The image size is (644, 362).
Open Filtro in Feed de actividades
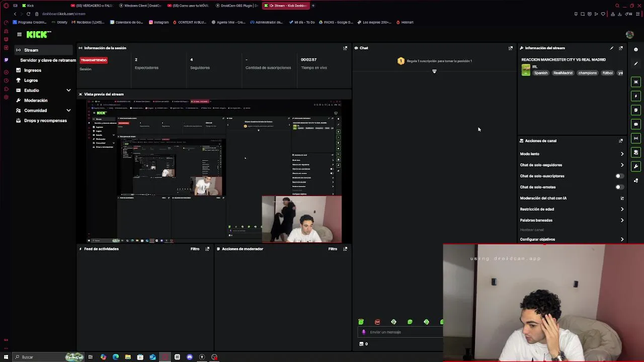coord(195,249)
